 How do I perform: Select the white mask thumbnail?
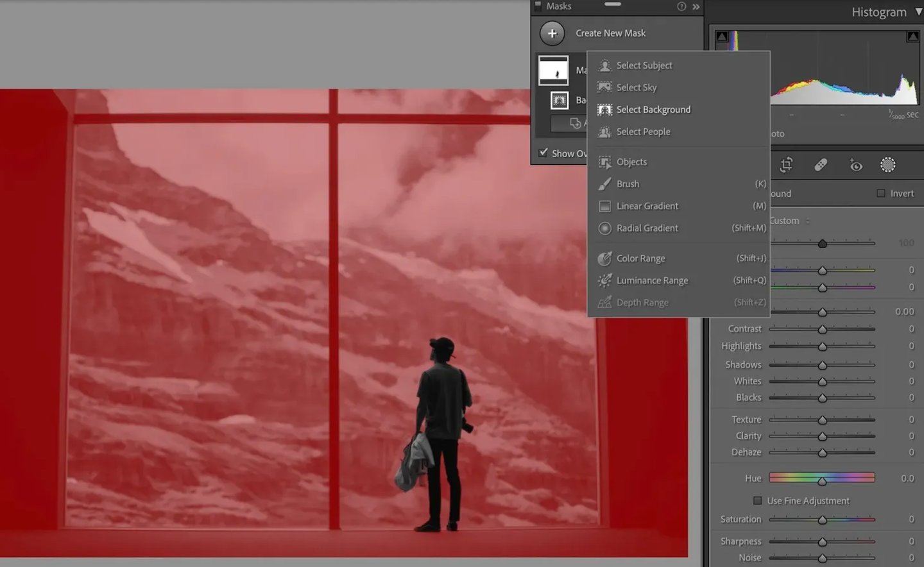[553, 70]
